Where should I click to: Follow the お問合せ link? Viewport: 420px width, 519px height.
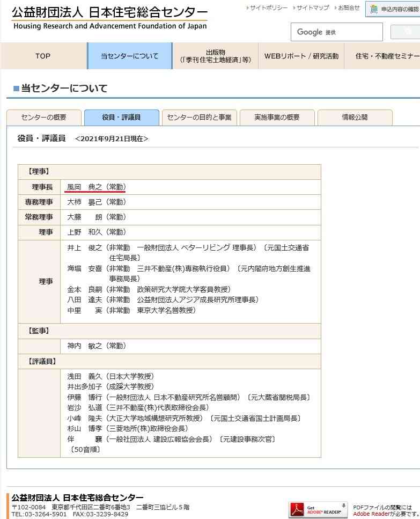click(x=348, y=8)
